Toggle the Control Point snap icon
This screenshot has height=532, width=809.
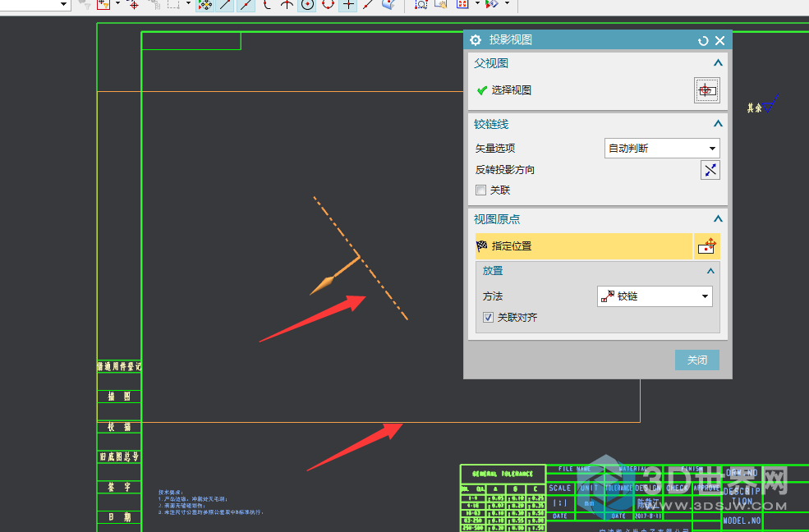click(267, 5)
